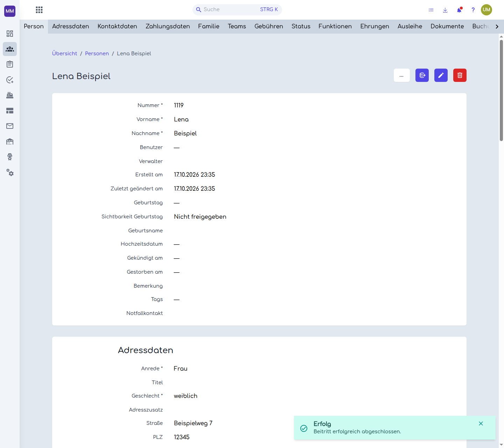Open settings gears in sidebar

(x=10, y=172)
